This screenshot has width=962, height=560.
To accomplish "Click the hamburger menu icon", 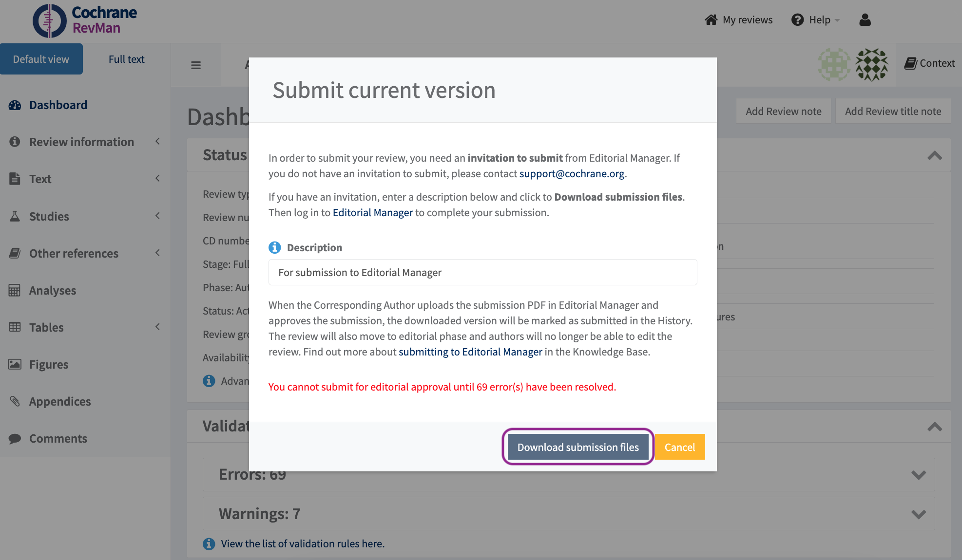I will (x=196, y=65).
